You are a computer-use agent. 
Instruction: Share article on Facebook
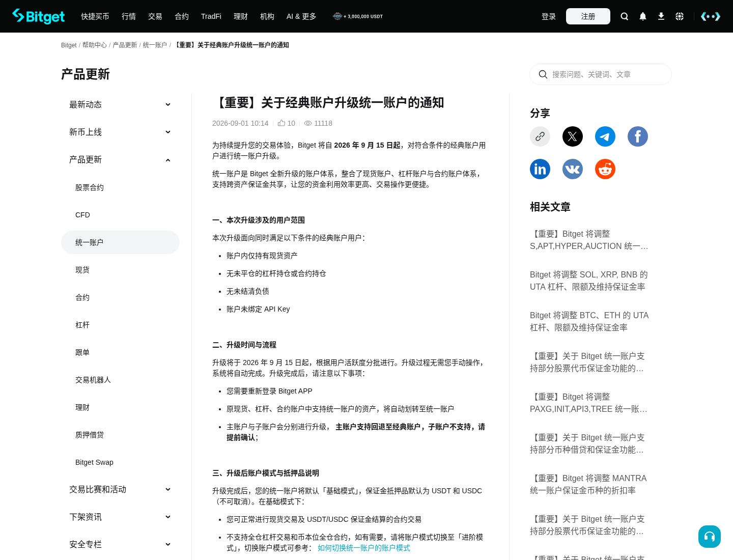point(638,136)
